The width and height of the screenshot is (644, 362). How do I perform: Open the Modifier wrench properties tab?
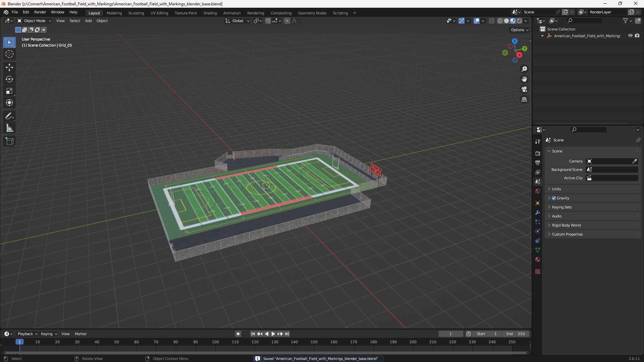tap(538, 213)
